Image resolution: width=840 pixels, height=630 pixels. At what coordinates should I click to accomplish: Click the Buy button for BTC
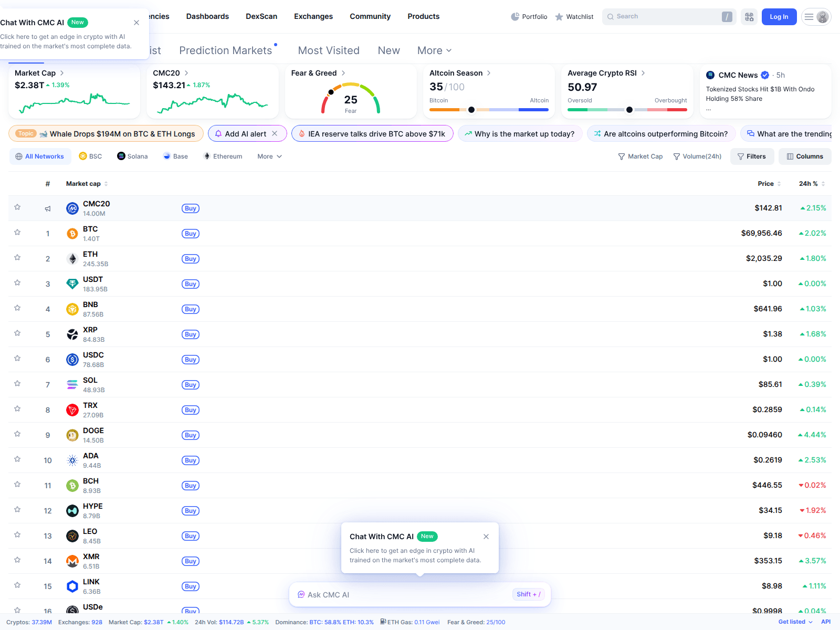click(x=191, y=234)
